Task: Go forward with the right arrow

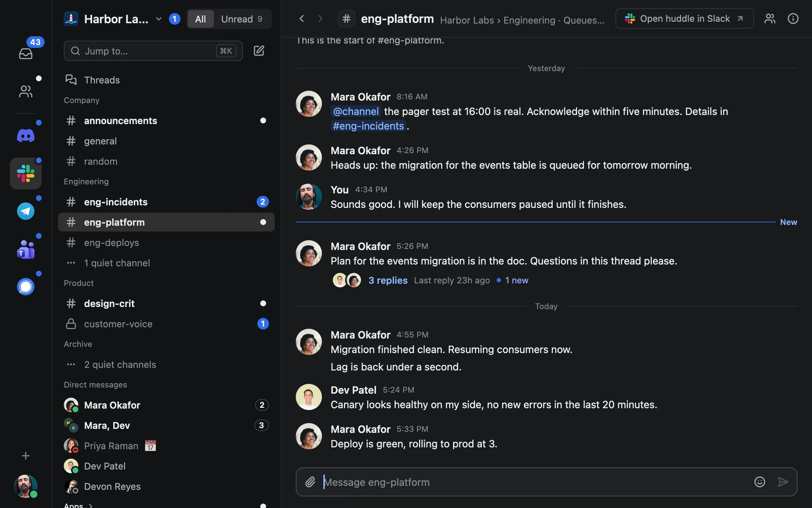Action: click(320, 19)
